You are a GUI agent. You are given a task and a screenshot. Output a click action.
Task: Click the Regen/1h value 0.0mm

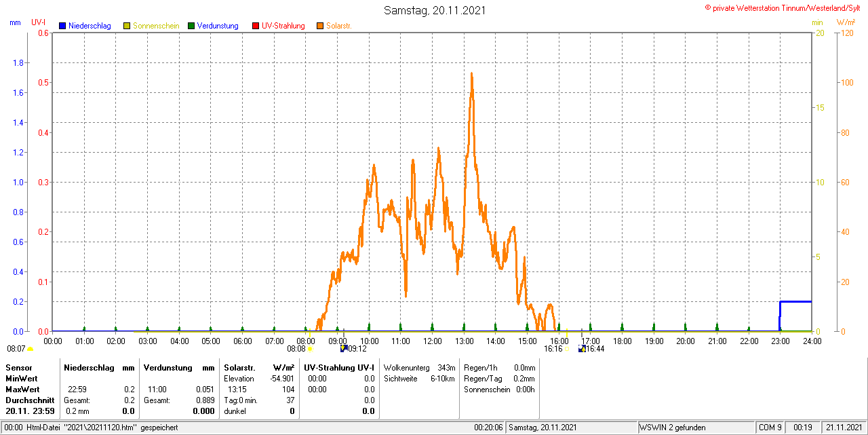click(x=524, y=367)
